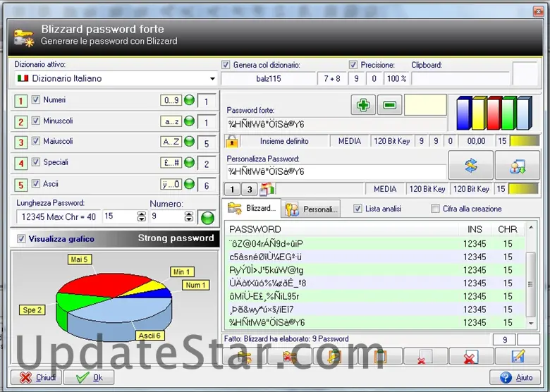Click password list scrollbar up arrow
This screenshot has width=550, height=392.
click(531, 228)
